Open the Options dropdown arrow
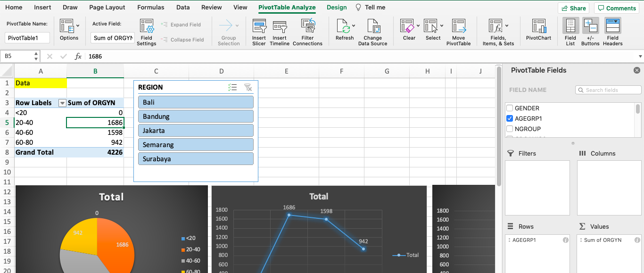 (x=78, y=26)
